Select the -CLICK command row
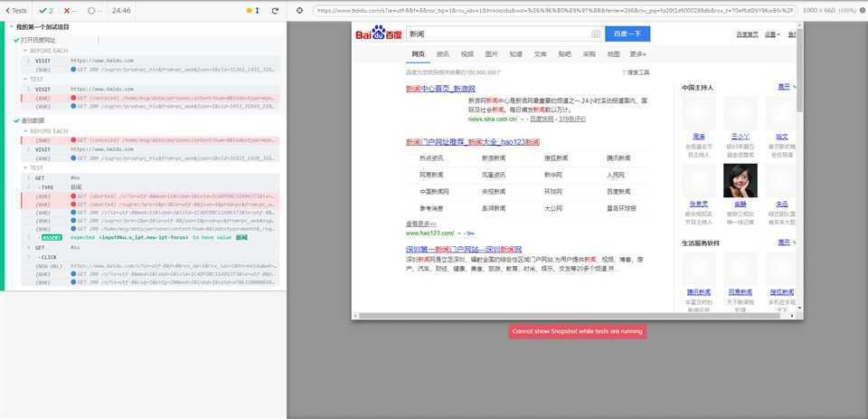Image resolution: width=868 pixels, height=419 pixels. 150,257
